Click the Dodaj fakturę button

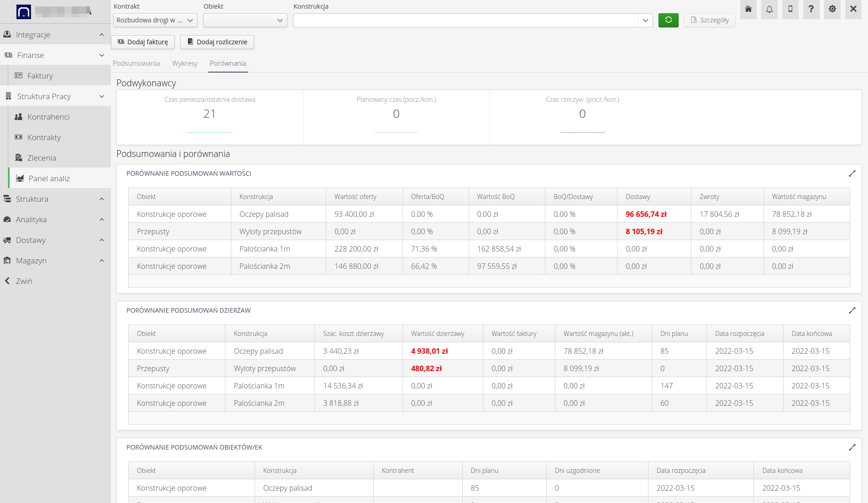coord(143,42)
